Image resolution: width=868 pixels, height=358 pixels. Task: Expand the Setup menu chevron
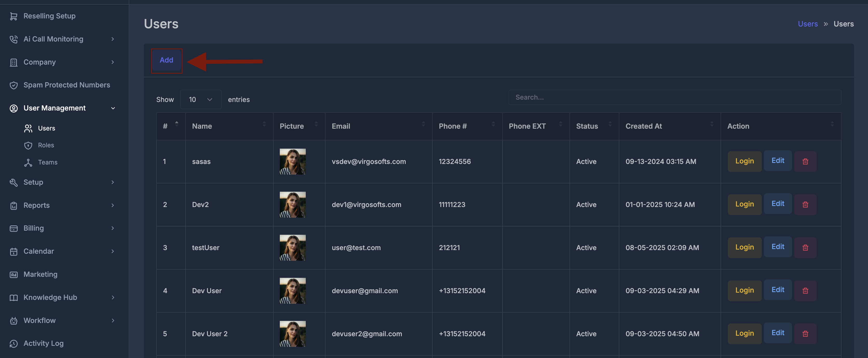113,182
